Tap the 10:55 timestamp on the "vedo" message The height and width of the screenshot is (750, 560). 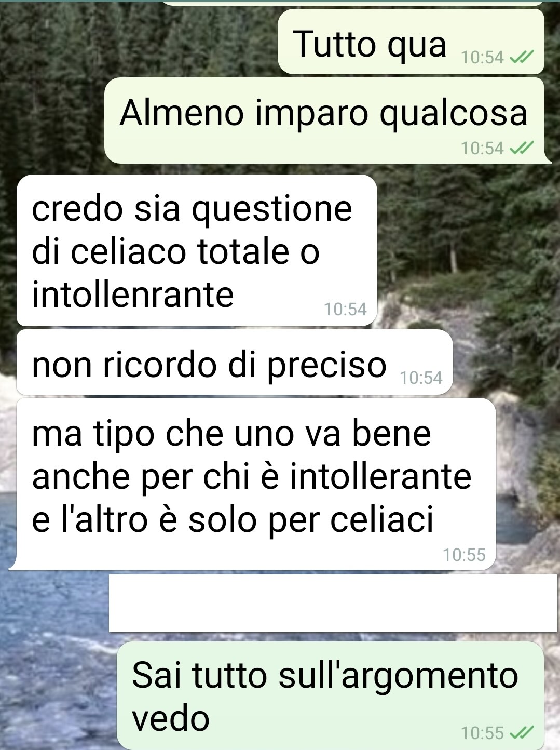(482, 733)
